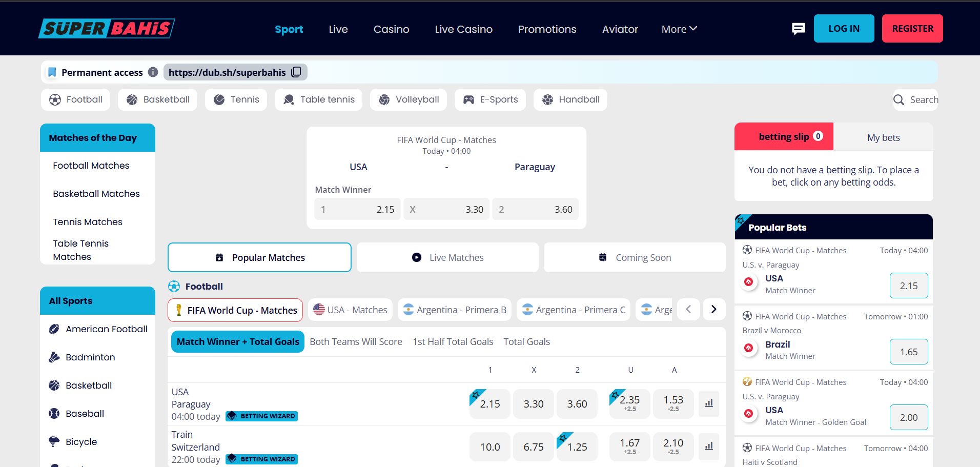Screen dimensions: 980x467
Task: Click the Baseball sidebar icon
Action: coord(54,414)
